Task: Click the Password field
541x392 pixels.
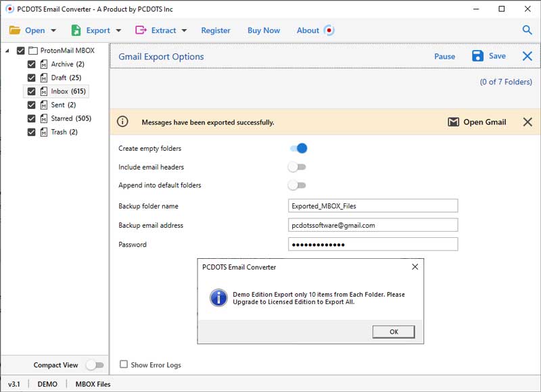Action: tap(373, 245)
